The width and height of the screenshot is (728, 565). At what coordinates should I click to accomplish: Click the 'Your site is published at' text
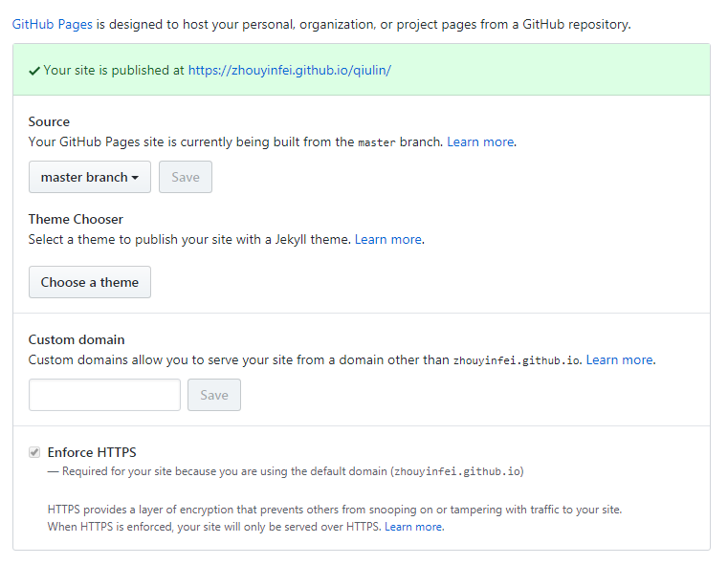tap(114, 71)
